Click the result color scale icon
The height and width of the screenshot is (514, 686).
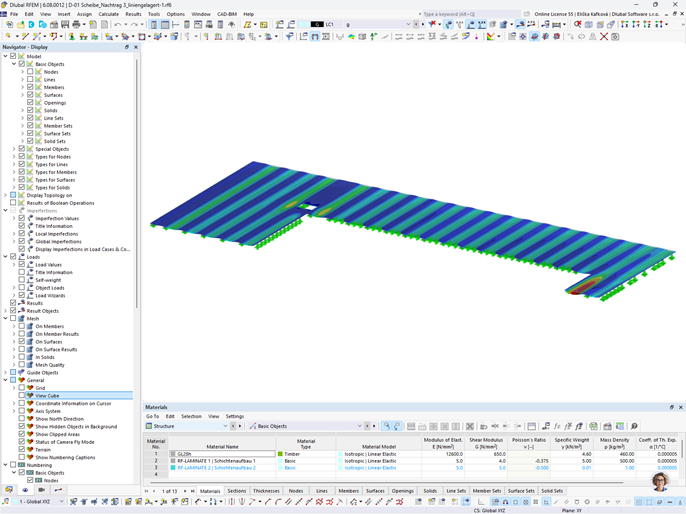491,37
